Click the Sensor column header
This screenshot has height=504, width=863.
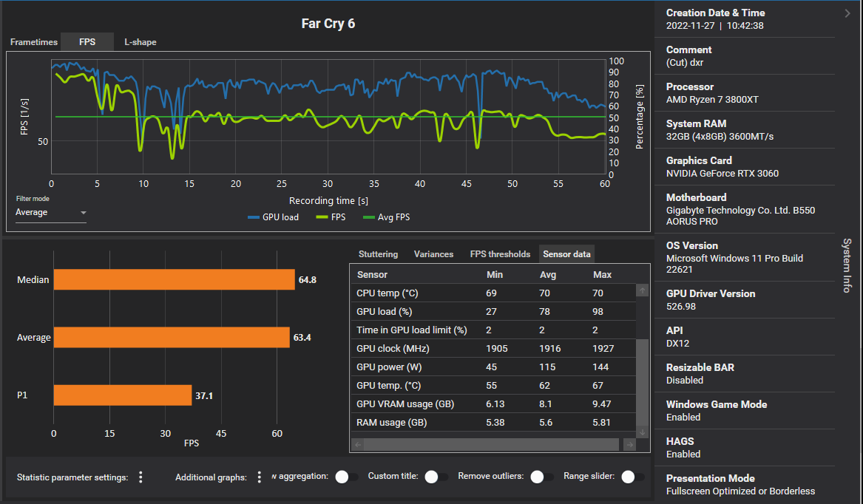tap(372, 275)
